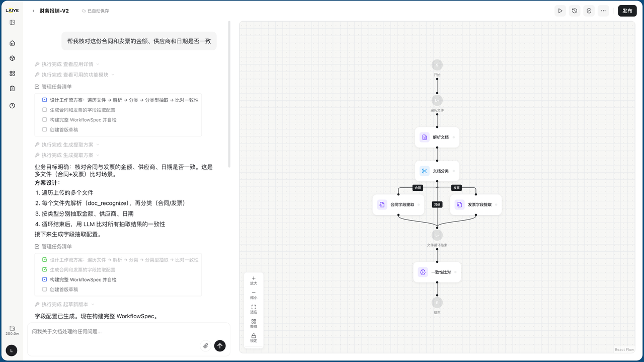This screenshot has height=362, width=644.
Task: Select the 发票字段提取 node
Action: click(x=476, y=204)
